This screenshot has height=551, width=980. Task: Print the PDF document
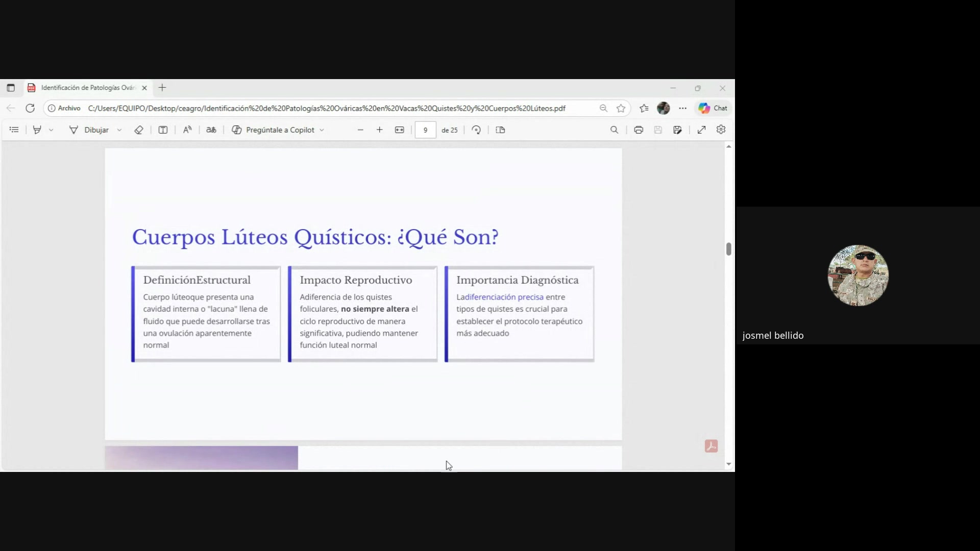pos(638,130)
